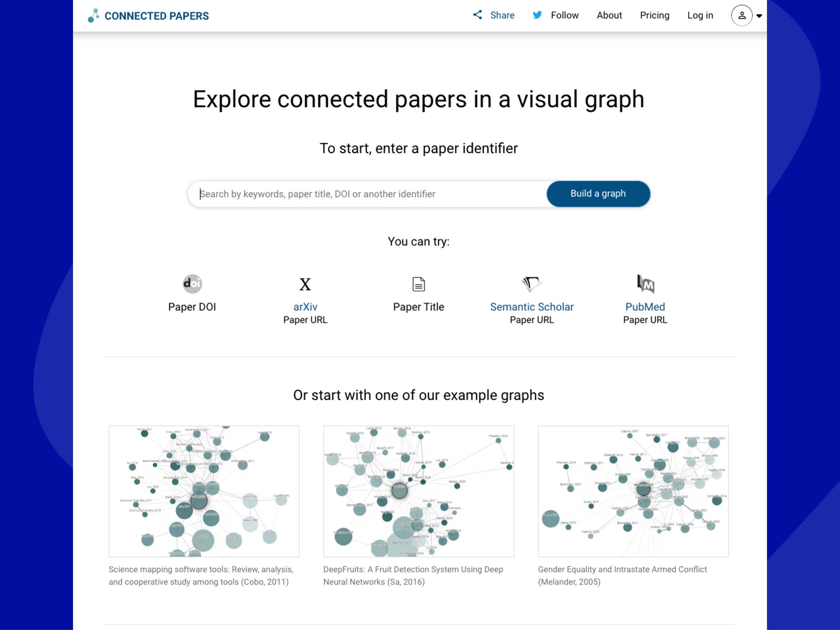Click the Share icon in the navbar
Screen dimensions: 840x630
coord(477,15)
